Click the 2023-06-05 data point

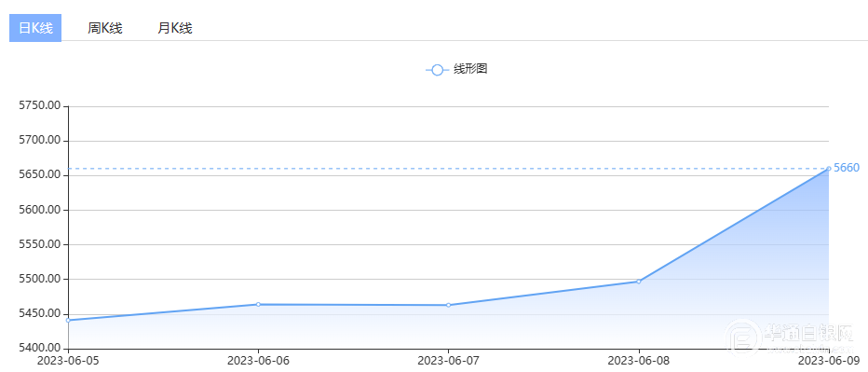click(68, 321)
